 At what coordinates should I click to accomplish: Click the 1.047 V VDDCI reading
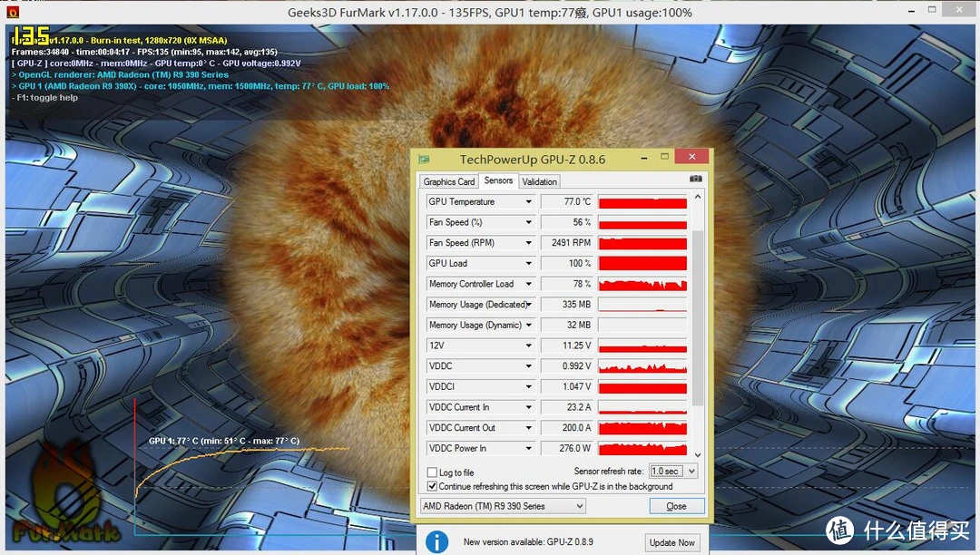pyautogui.click(x=576, y=387)
